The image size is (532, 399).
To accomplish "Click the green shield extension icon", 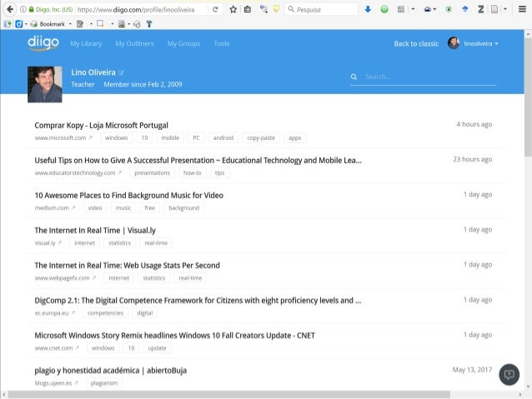I will (x=449, y=9).
